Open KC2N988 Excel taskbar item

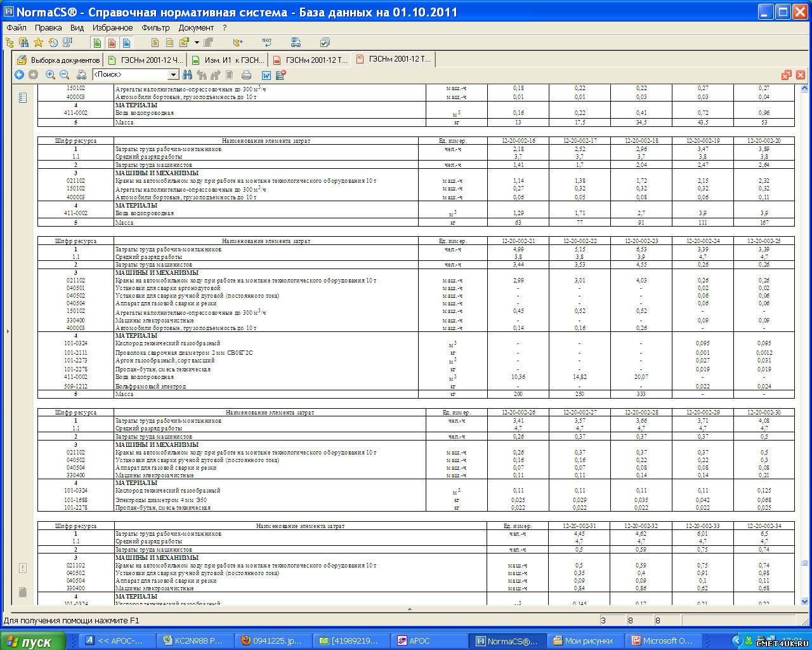(194, 640)
